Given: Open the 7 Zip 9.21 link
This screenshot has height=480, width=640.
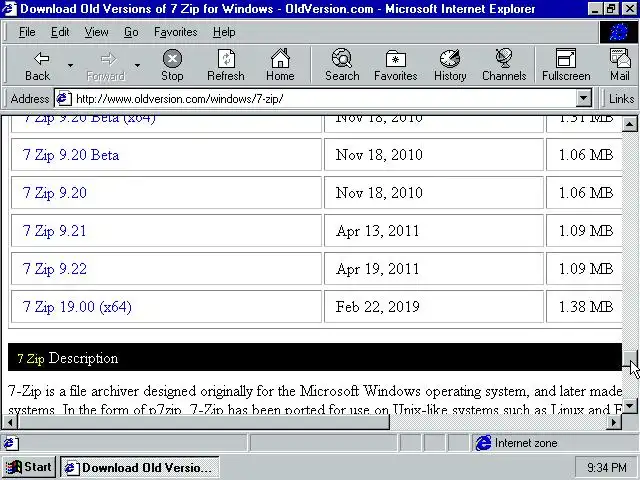Looking at the screenshot, I should pyautogui.click(x=55, y=231).
